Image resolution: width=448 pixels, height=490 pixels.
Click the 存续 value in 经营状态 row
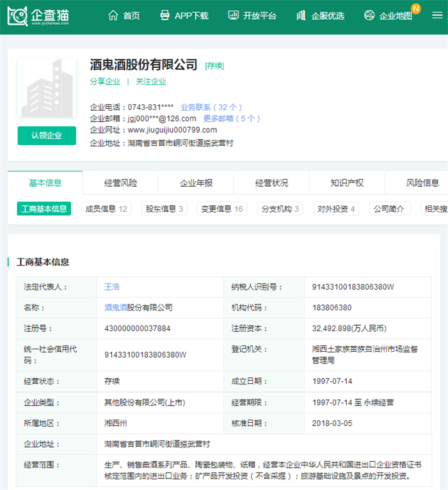[112, 381]
